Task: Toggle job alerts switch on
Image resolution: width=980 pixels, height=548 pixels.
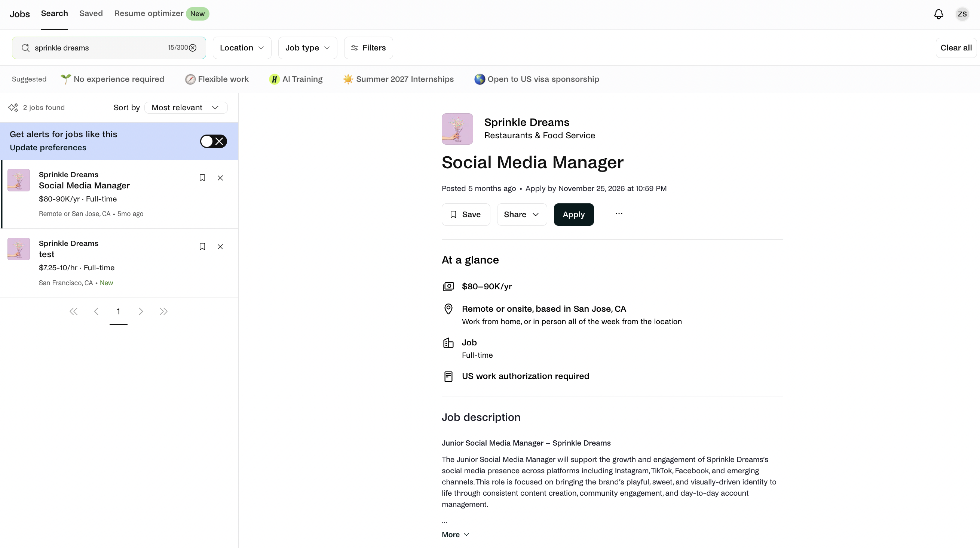Action: pos(214,141)
